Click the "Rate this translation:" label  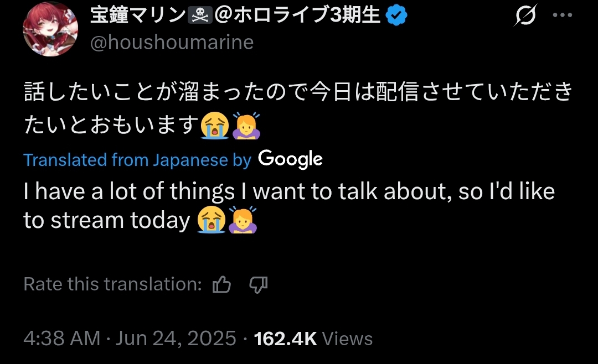coord(112,284)
